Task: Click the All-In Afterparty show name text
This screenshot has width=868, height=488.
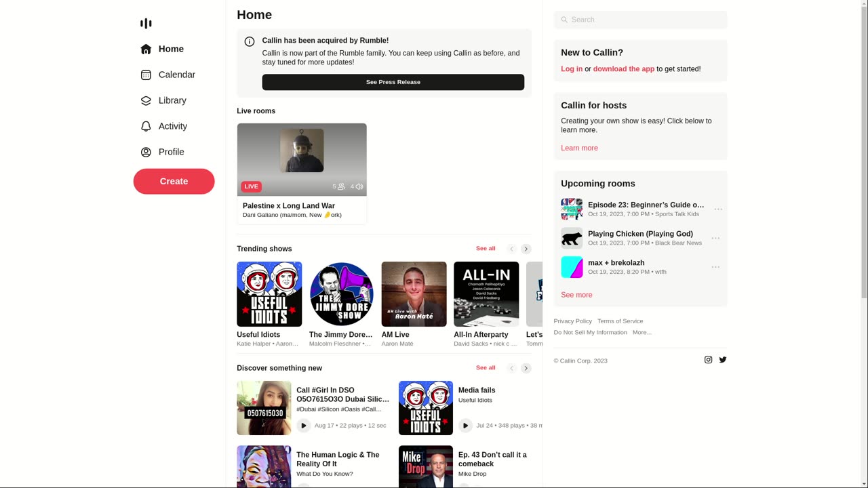Action: (481, 335)
